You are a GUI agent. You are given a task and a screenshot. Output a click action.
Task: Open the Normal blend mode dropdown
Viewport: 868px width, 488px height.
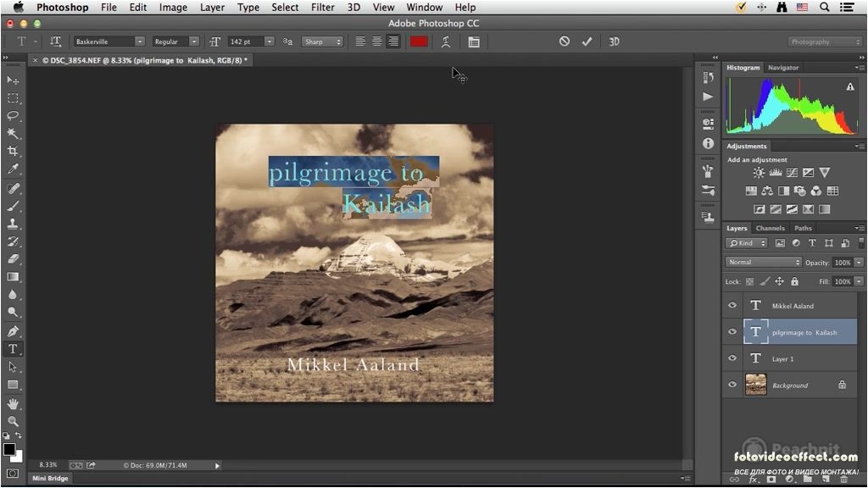tap(764, 263)
